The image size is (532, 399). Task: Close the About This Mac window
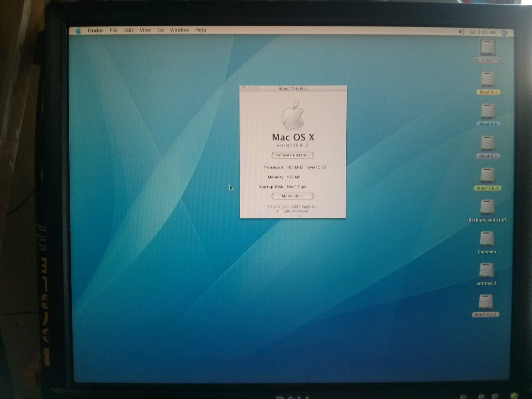[244, 88]
